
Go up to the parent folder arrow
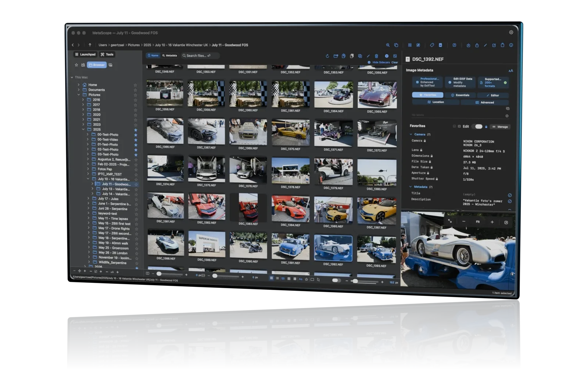click(90, 45)
